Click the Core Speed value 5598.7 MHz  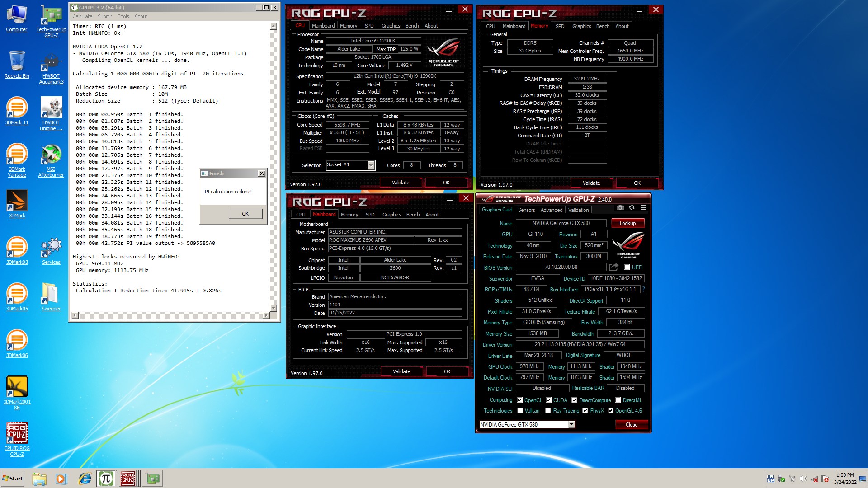347,125
